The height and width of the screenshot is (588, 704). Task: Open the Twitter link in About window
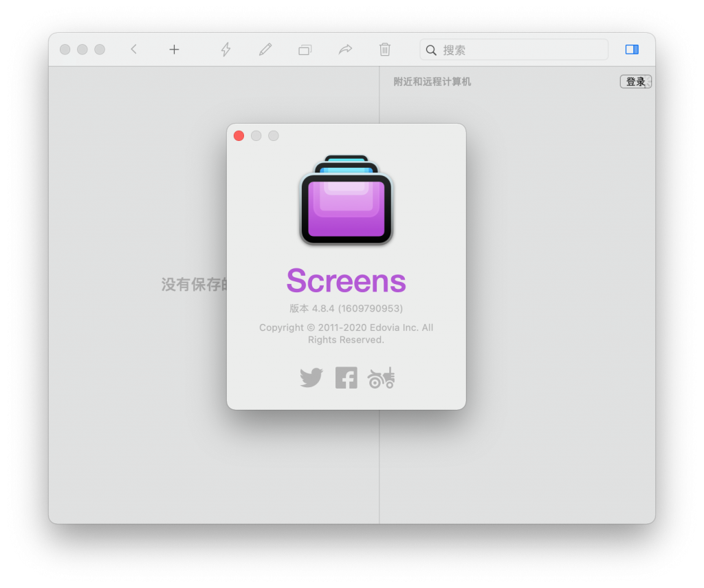(311, 378)
